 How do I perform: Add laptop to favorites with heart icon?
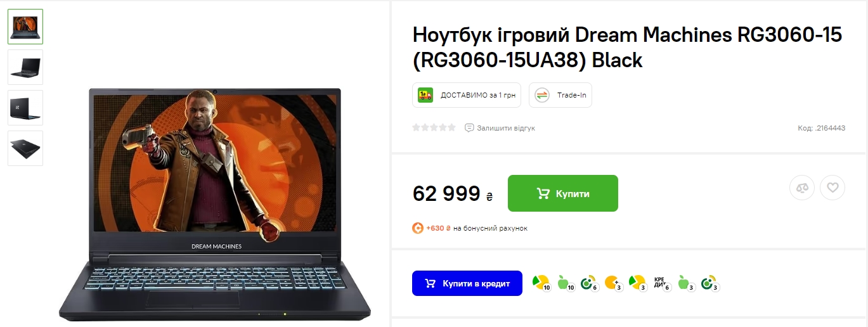coord(832,188)
